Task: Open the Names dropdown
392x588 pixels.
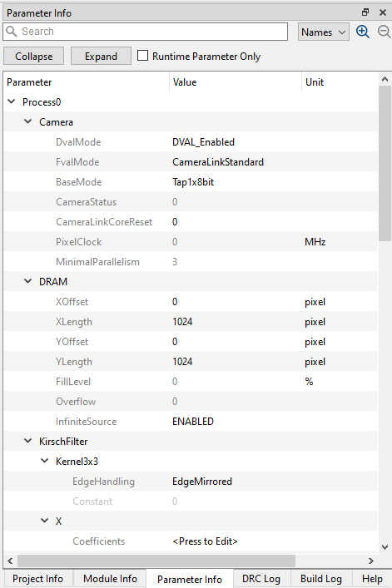Action: [x=324, y=32]
